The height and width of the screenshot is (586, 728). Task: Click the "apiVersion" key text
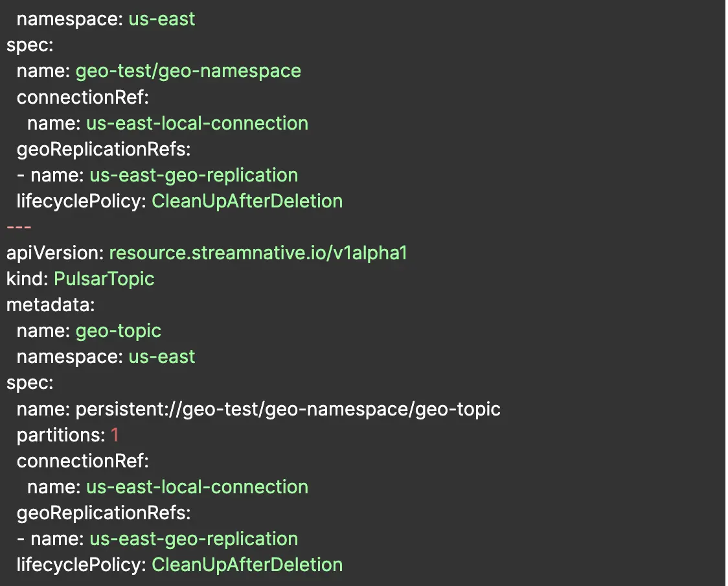(53, 253)
